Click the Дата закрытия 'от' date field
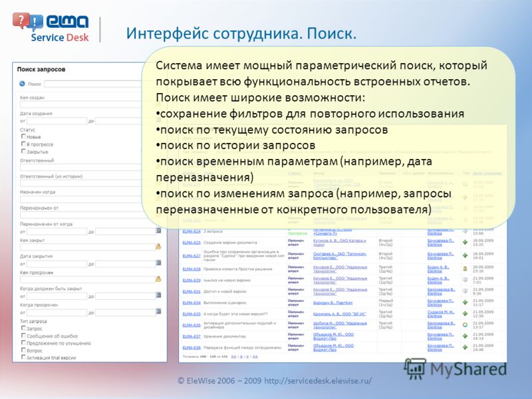The image size is (532, 399). [x=57, y=263]
